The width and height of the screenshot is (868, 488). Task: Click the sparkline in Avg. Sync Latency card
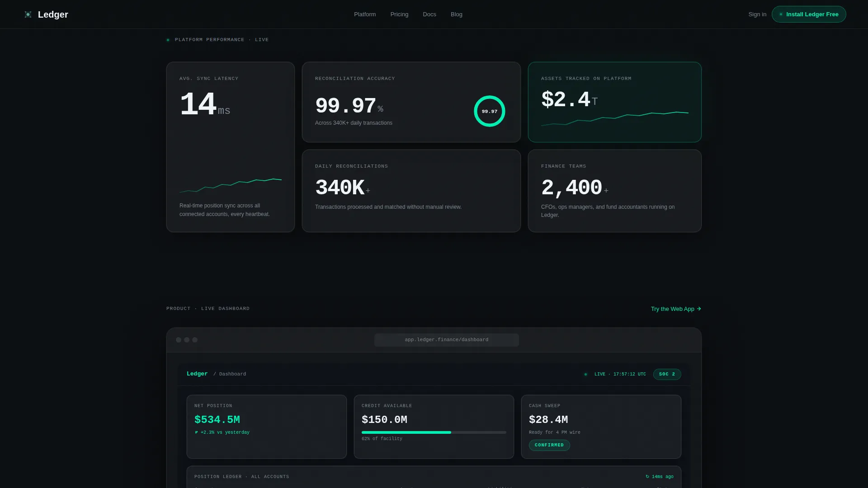point(231,186)
